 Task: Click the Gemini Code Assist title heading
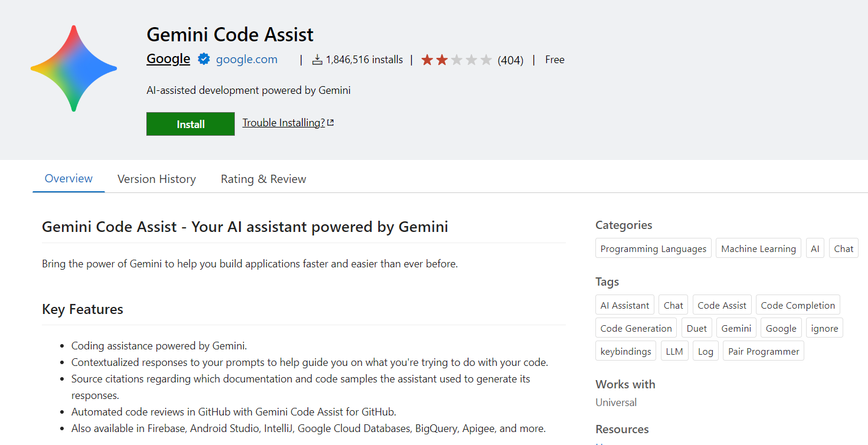pyautogui.click(x=230, y=34)
